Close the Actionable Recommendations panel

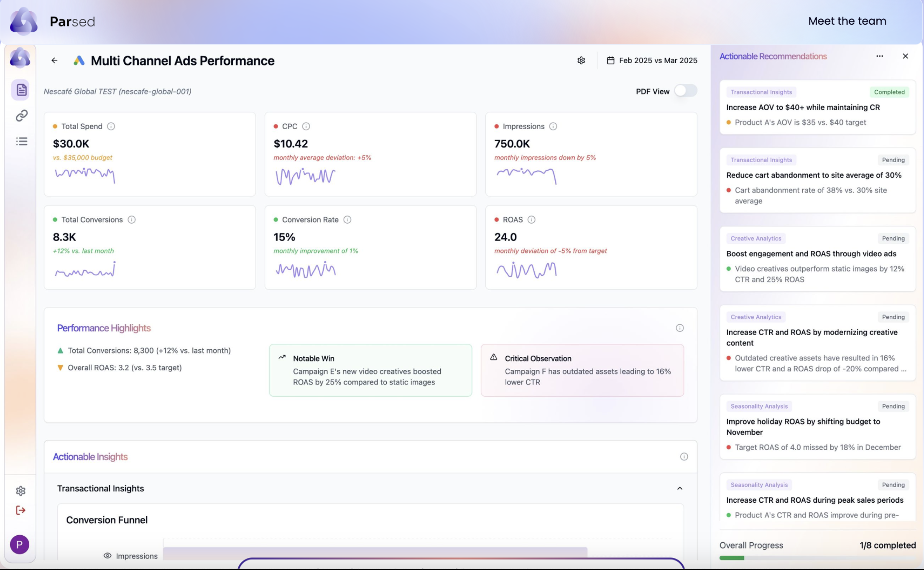pyautogui.click(x=905, y=56)
